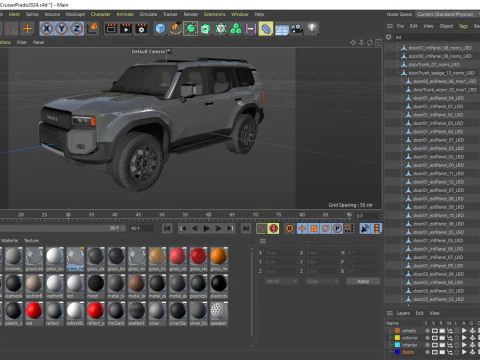Click the wheels layer orange color swatch
Screen dimensions: 480x360
click(x=397, y=331)
